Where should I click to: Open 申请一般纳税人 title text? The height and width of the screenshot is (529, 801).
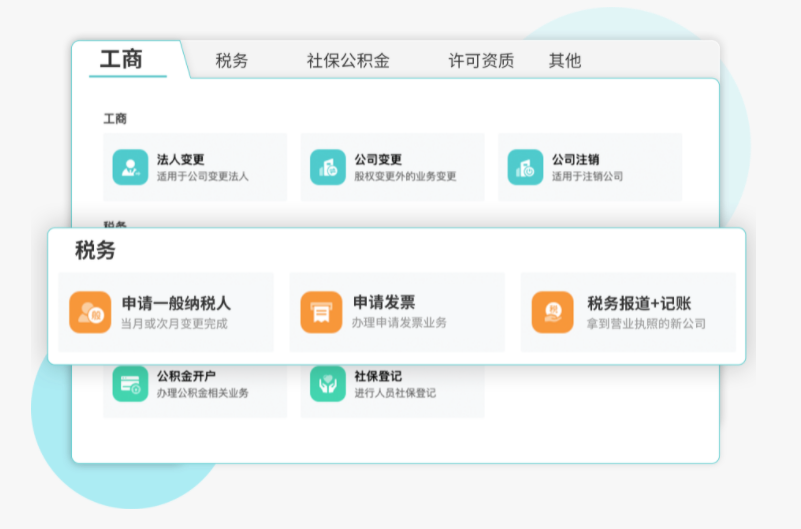(x=176, y=303)
